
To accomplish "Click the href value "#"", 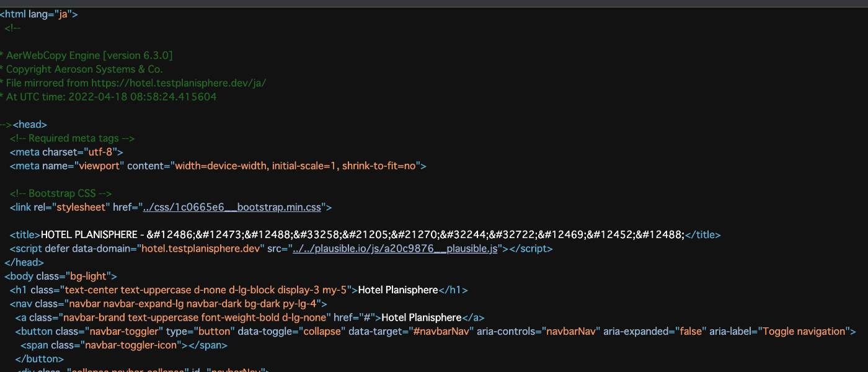I will 367,317.
